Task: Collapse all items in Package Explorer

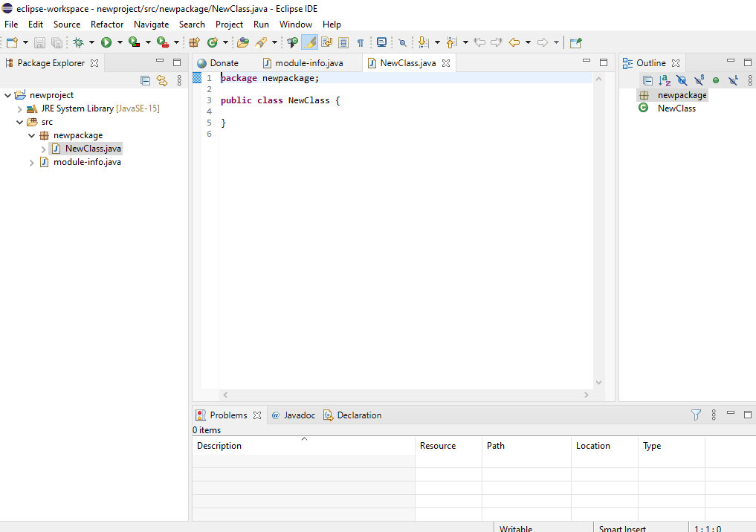Action: (x=146, y=80)
